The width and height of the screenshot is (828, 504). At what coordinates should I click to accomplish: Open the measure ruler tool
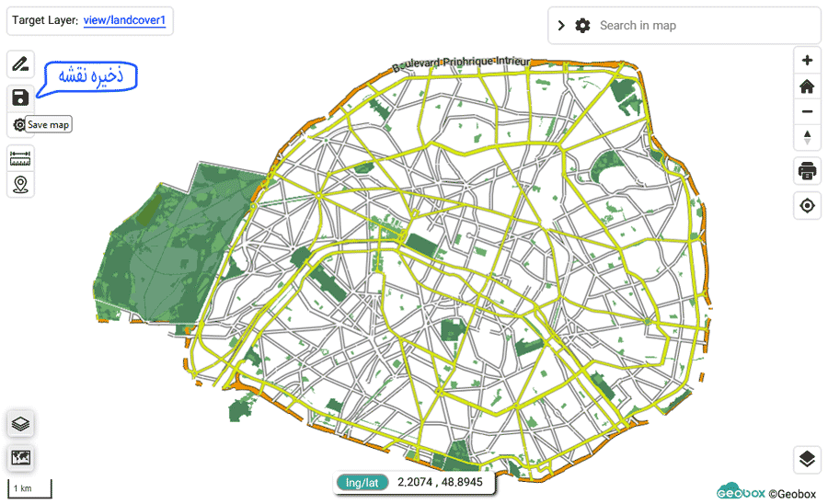point(20,158)
